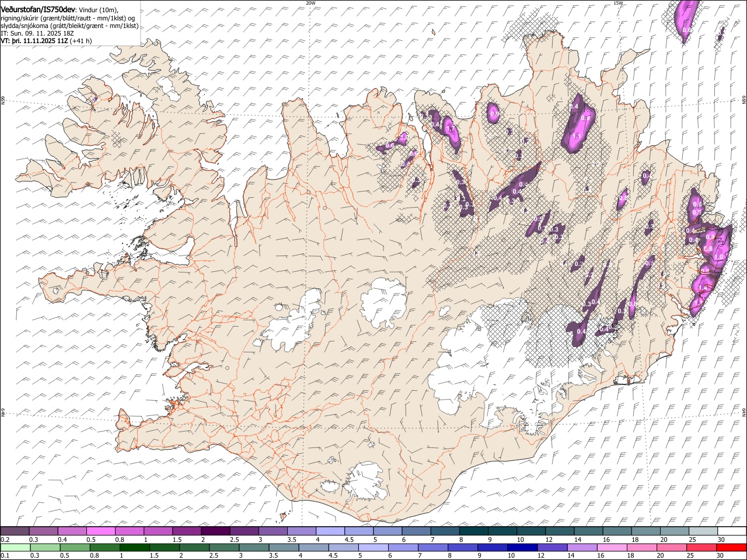This screenshot has height=560, width=747.
Task: Select the dark purple 2 swatch in the upper legend
Action: (x=215, y=531)
